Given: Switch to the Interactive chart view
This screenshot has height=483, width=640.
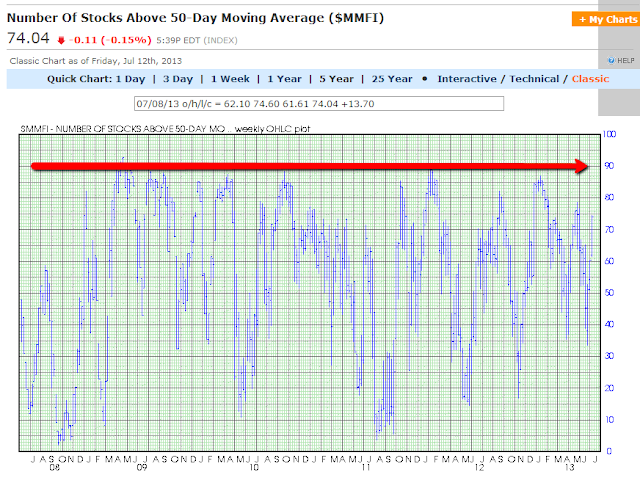Looking at the screenshot, I should (x=467, y=79).
